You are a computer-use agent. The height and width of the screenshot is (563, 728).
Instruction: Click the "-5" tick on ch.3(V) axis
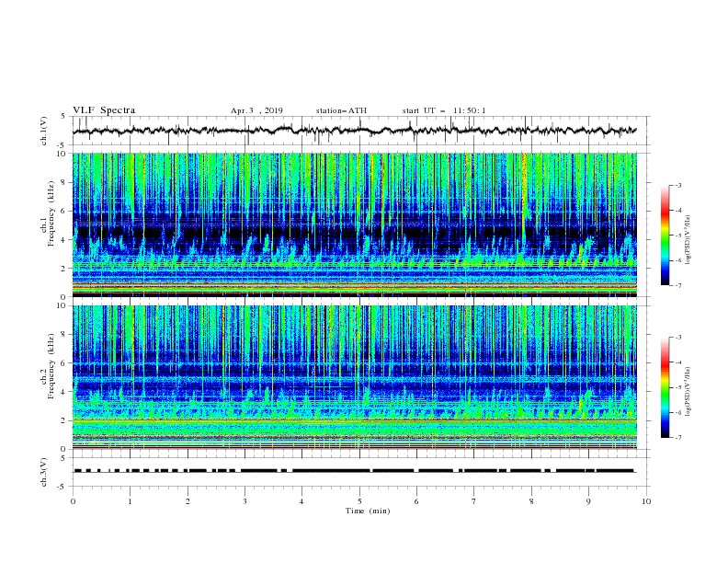(x=63, y=487)
